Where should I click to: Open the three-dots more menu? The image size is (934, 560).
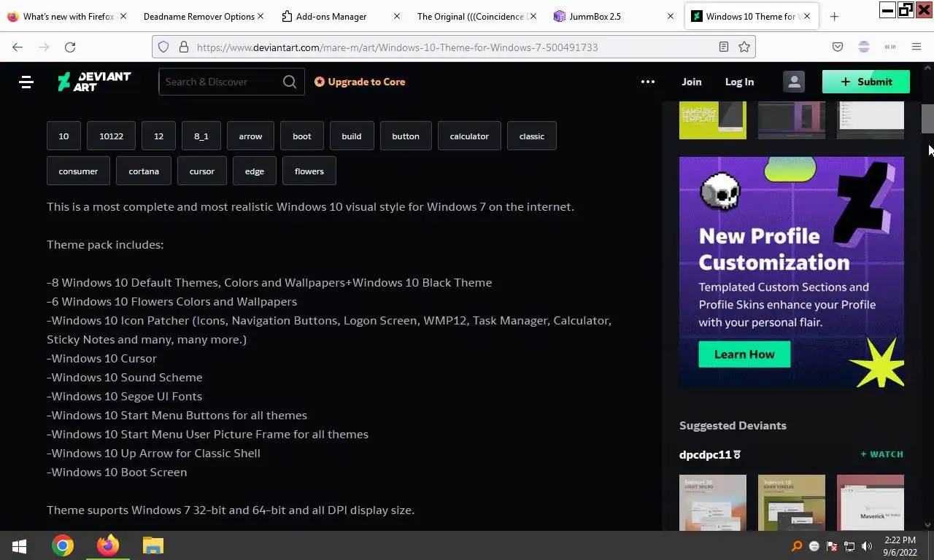648,82
